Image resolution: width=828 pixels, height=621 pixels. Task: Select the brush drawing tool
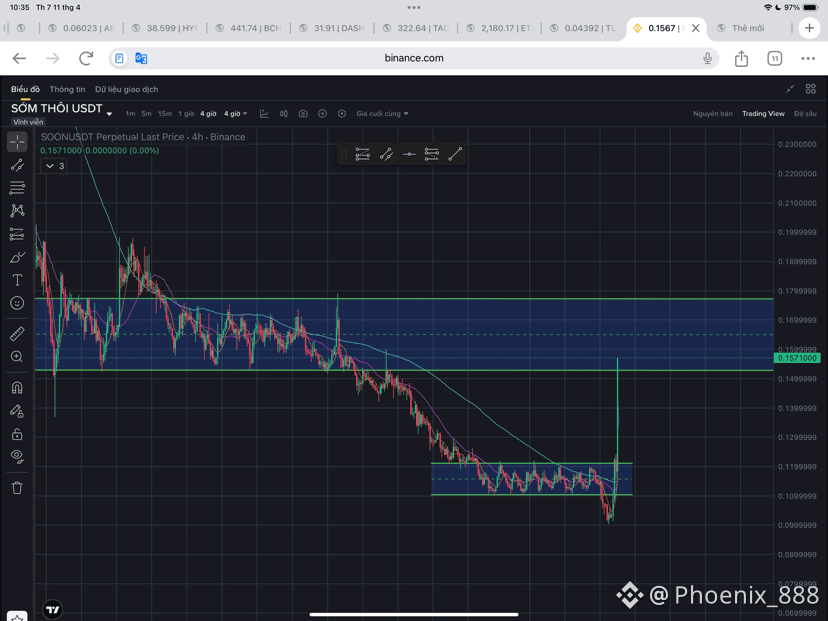point(17,257)
